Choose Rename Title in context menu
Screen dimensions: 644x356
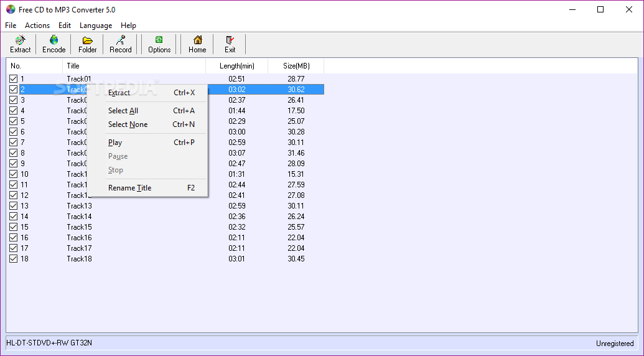[148, 188]
